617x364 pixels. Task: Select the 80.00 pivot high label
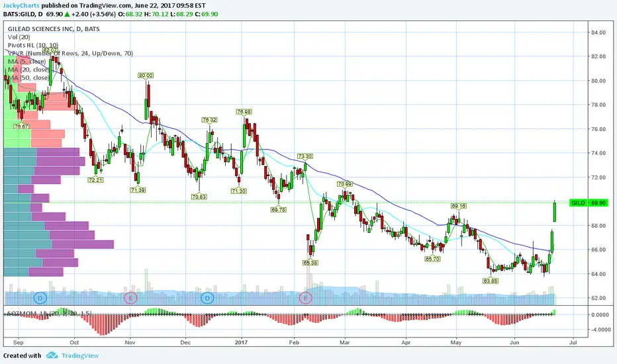tap(146, 75)
